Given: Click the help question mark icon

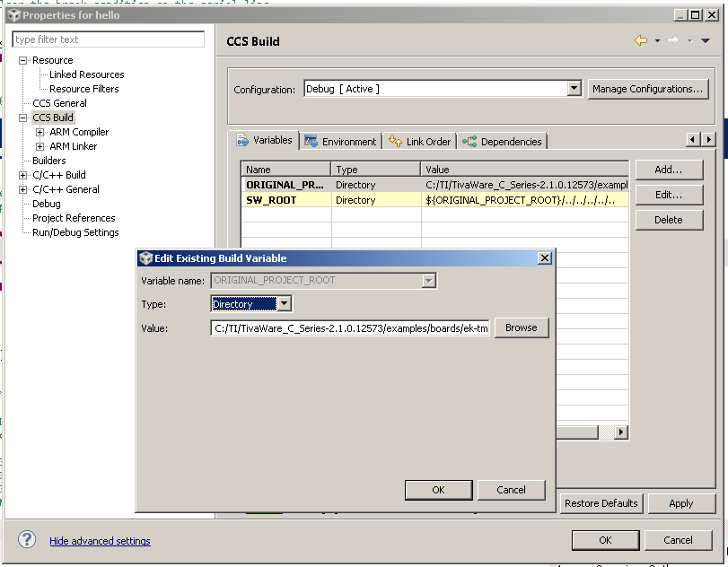Looking at the screenshot, I should tap(27, 539).
